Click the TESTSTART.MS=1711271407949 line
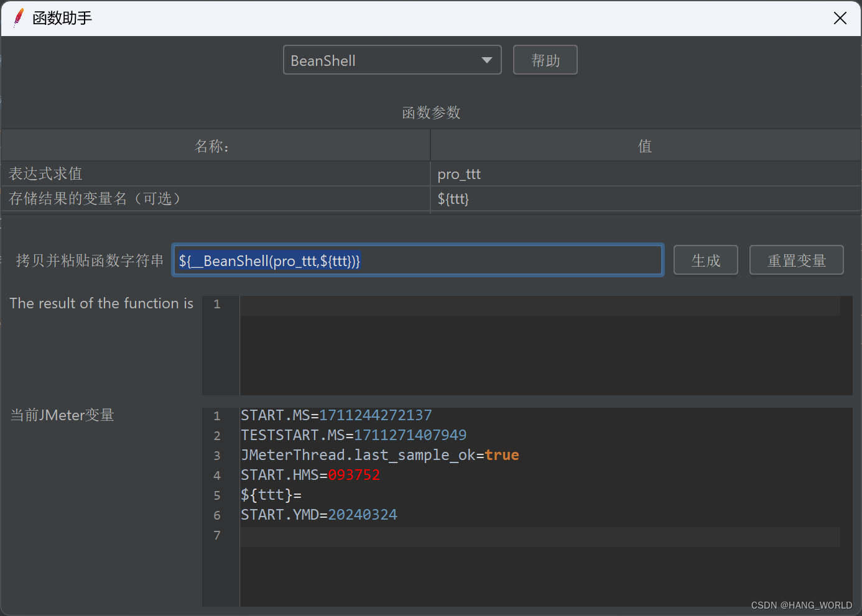The height and width of the screenshot is (616, 862). 354,435
